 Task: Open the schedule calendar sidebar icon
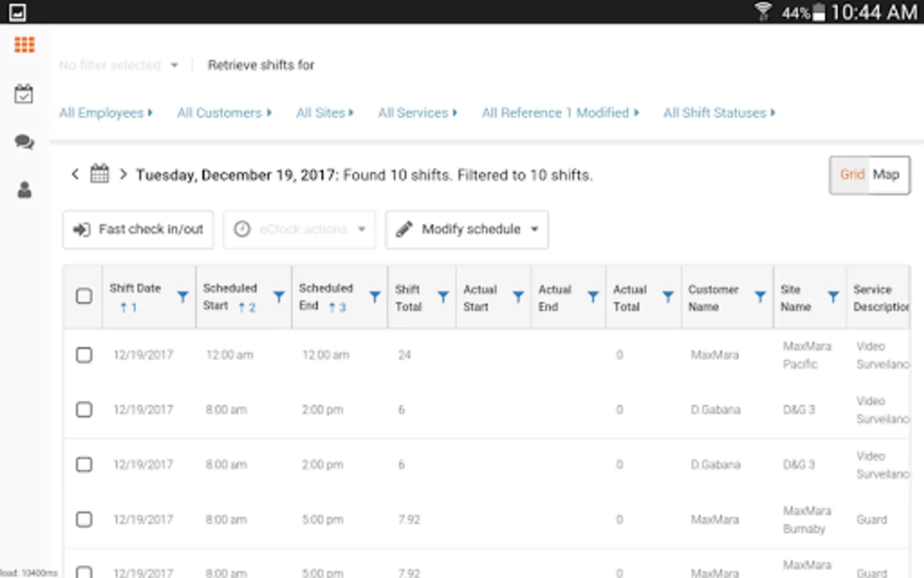pos(24,94)
